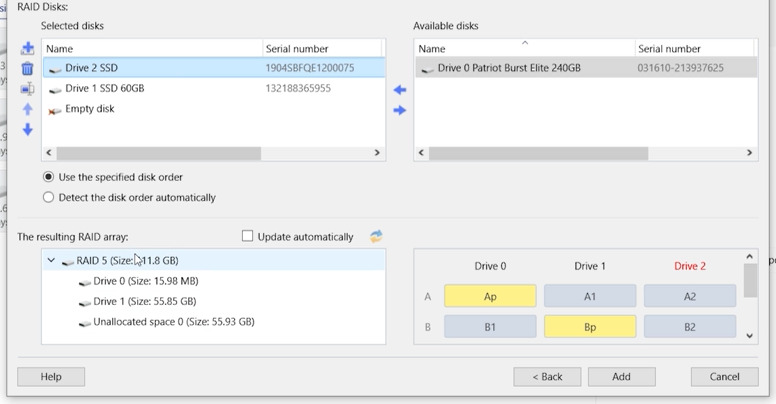Click the < Back button

click(x=547, y=377)
